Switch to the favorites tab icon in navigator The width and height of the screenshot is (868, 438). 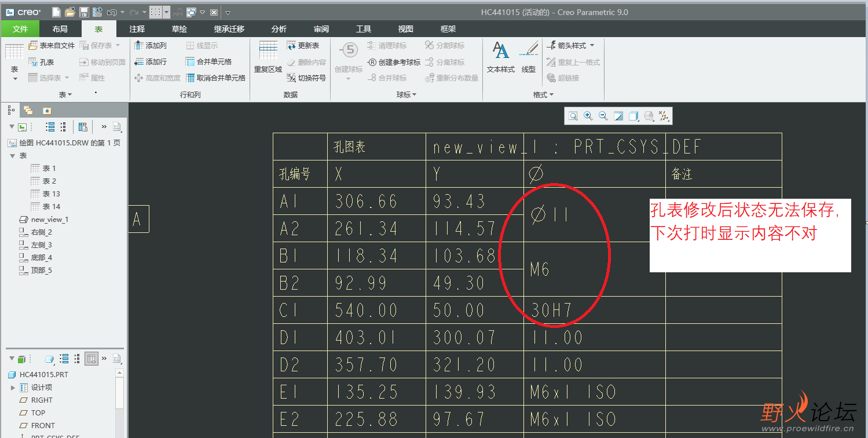click(x=47, y=110)
